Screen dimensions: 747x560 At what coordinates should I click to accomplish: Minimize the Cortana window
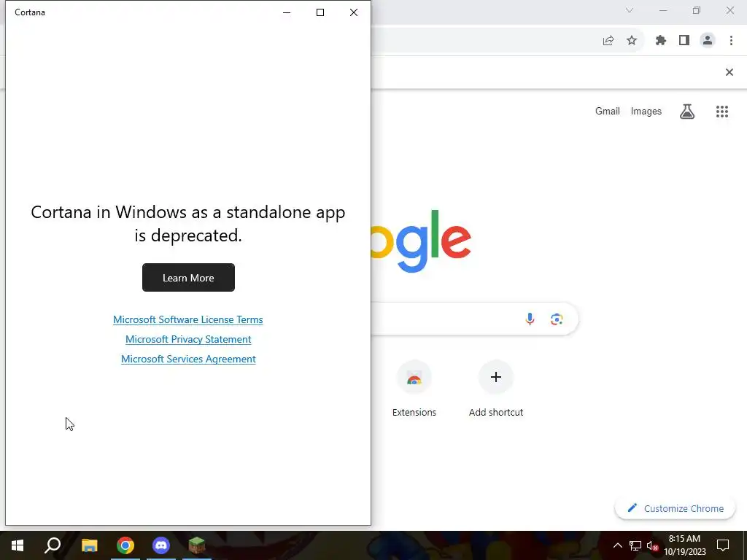click(x=287, y=12)
